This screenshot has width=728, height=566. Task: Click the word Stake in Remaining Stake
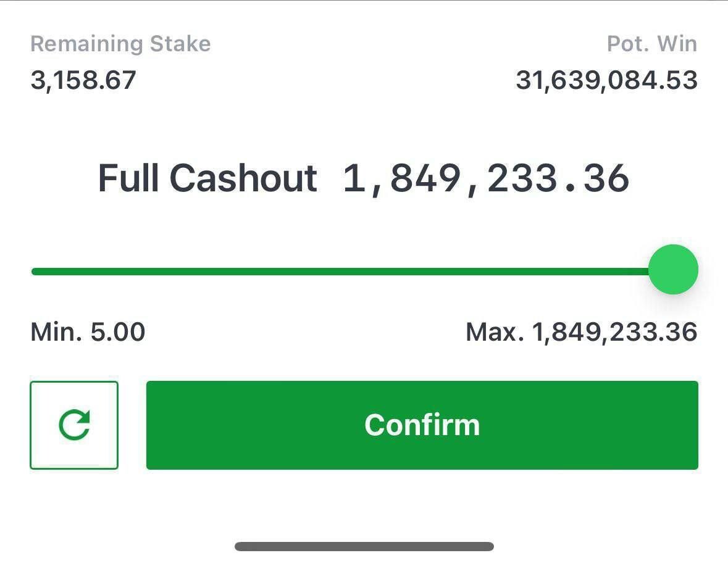tap(180, 44)
